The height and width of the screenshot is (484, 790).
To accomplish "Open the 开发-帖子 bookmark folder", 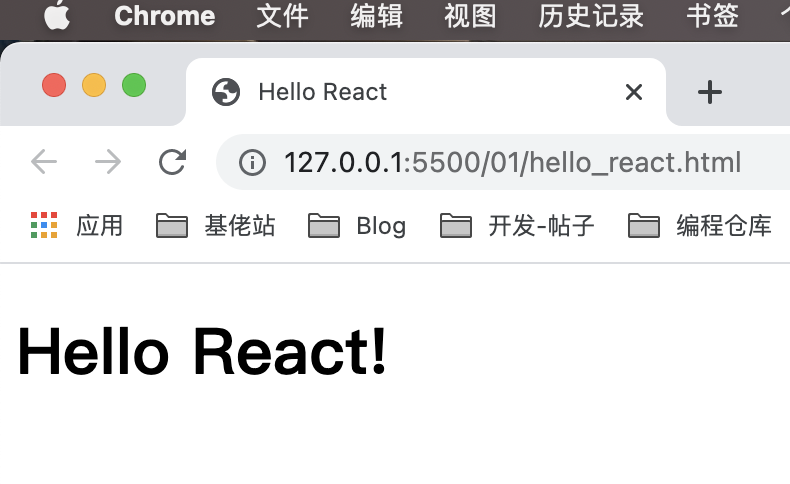I will 517,225.
